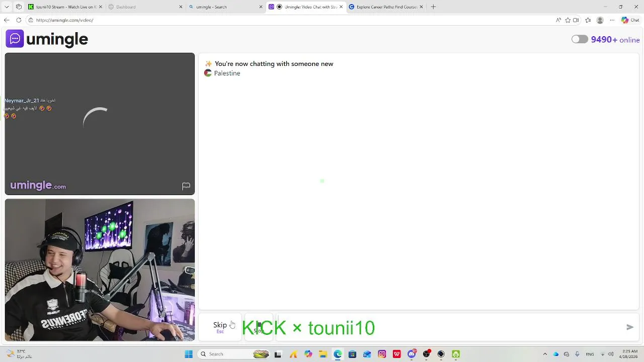Click the Stop button next to Skip
Screen dimensions: 644x362
click(258, 327)
